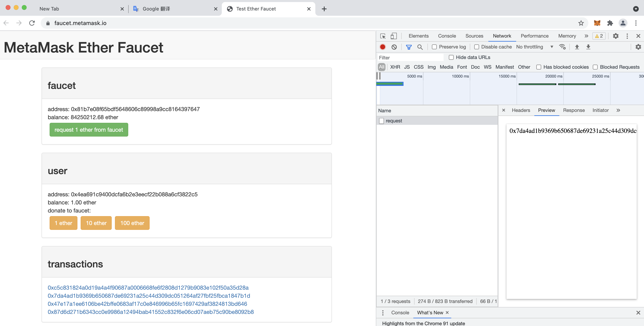Open the MetaMask extension icon in toolbar
The image size is (644, 326).
tap(597, 23)
